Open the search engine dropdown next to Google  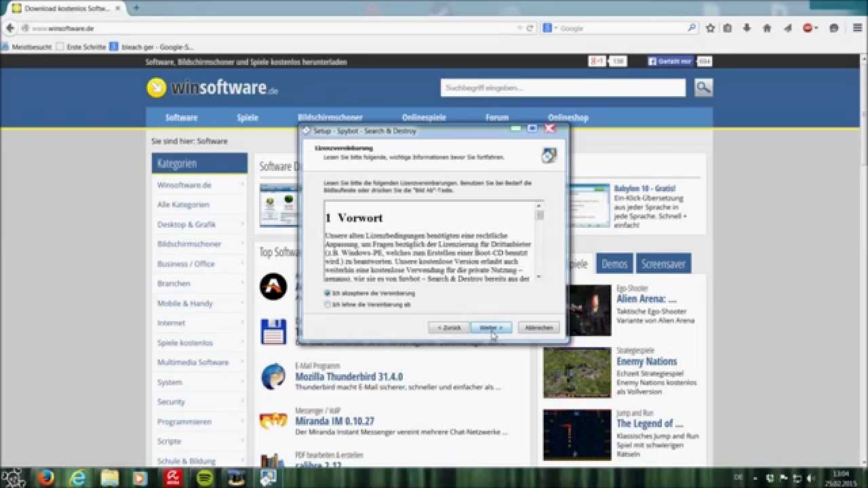[x=556, y=28]
